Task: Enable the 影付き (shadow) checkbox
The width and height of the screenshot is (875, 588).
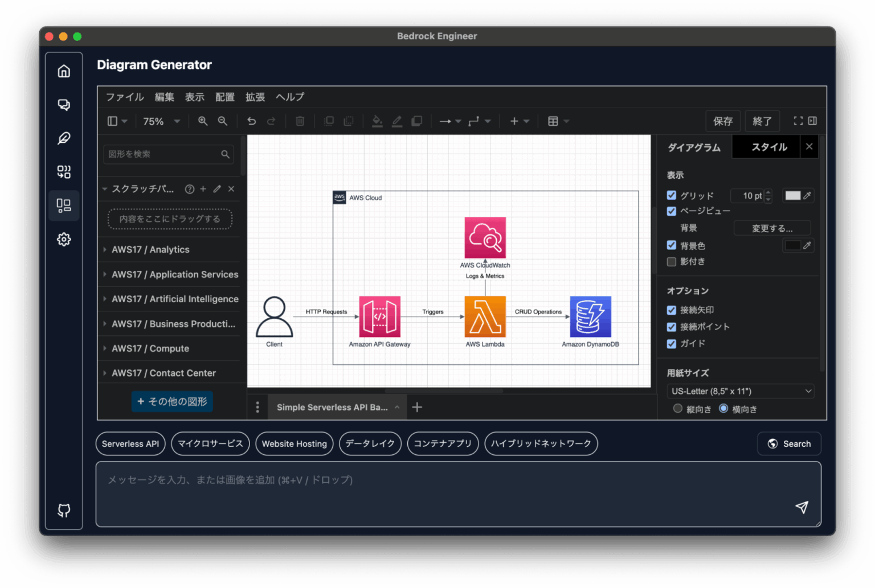Action: tap(671, 261)
